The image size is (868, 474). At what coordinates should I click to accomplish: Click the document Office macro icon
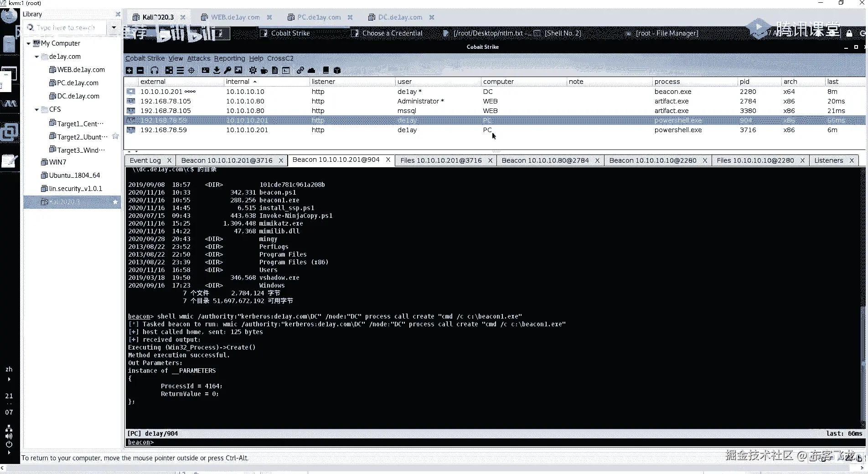click(275, 70)
